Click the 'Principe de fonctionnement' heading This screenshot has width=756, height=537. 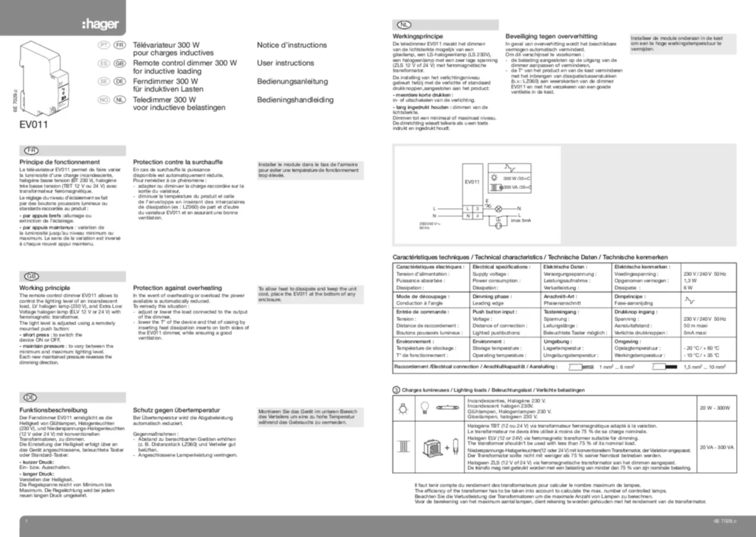[x=57, y=159]
